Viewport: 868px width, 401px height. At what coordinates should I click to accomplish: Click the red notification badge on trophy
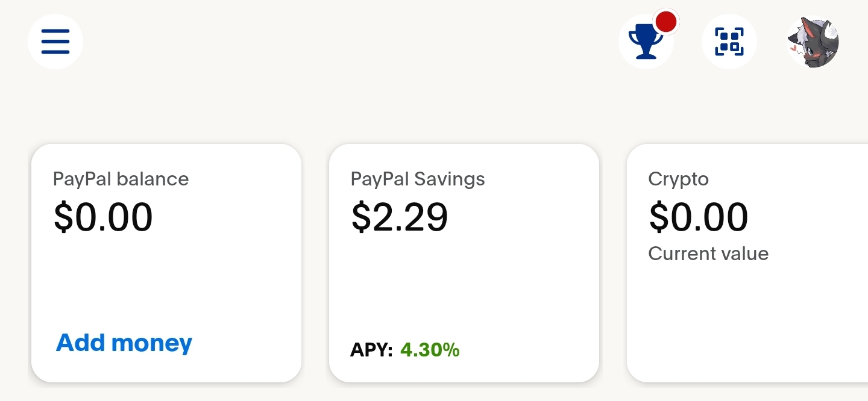[665, 22]
